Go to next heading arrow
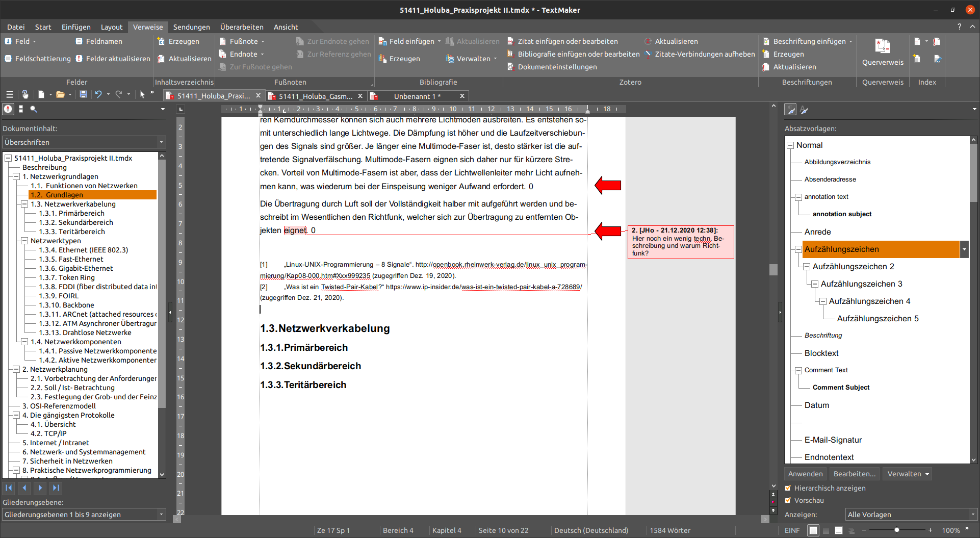The width and height of the screenshot is (980, 538). (x=40, y=488)
